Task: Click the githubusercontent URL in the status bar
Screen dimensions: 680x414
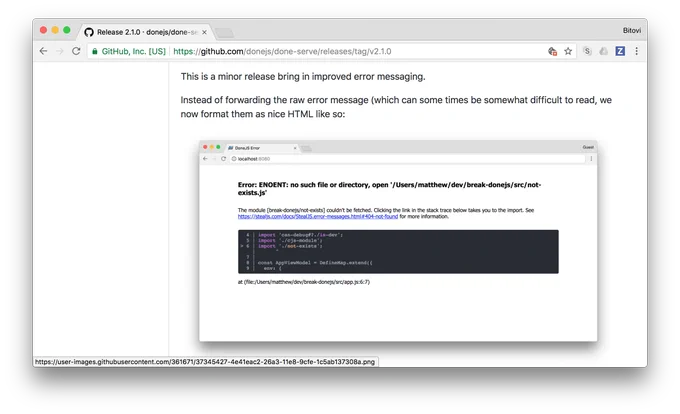Action: [205, 362]
